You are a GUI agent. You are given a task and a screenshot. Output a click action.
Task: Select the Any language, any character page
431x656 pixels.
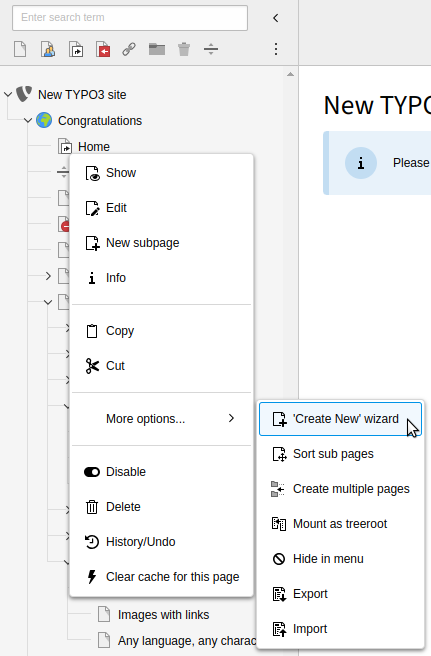(187, 641)
